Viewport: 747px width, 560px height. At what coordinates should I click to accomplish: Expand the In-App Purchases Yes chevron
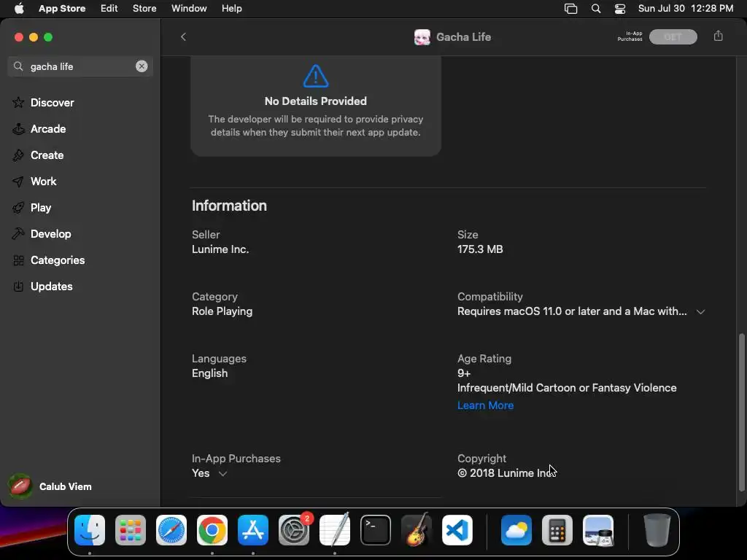(222, 473)
